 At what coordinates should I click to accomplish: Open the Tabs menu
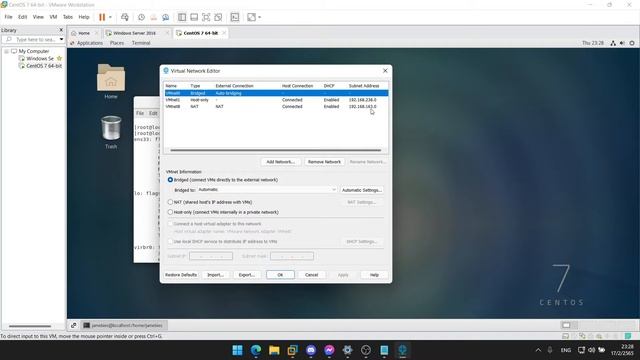(x=68, y=17)
